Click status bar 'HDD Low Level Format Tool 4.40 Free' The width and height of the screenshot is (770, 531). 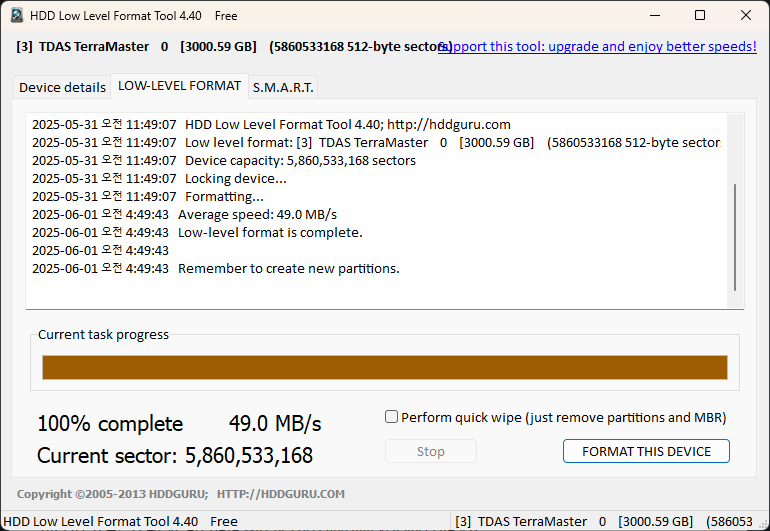120,521
